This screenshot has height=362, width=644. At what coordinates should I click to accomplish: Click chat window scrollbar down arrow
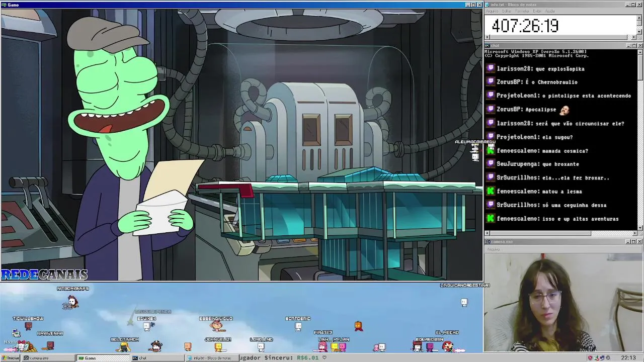coord(639,228)
